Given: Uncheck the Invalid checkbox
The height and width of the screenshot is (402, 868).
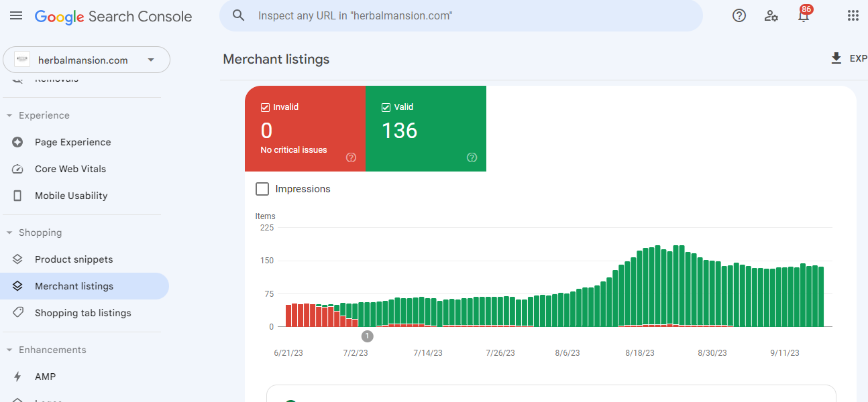Looking at the screenshot, I should click(265, 107).
